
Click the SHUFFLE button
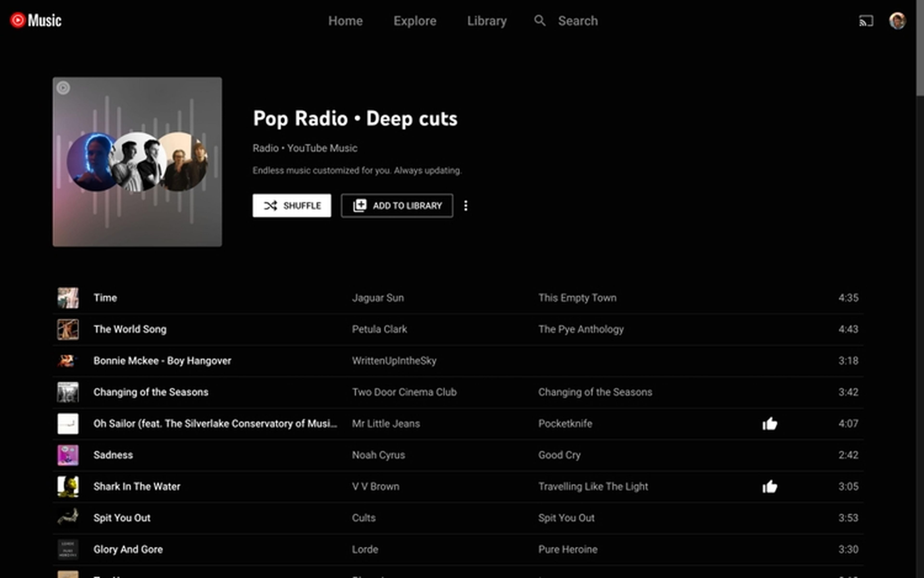point(291,205)
